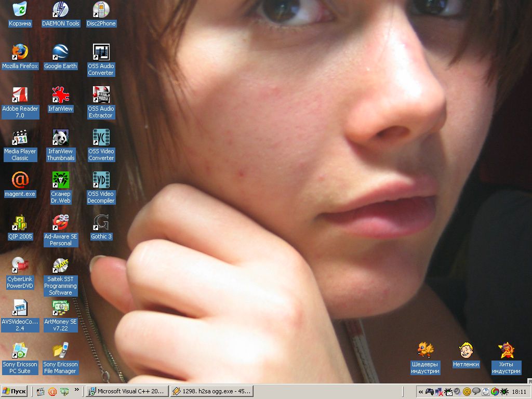532x399 pixels.
Task: Select Media Player Classic desktop icon
Action: click(x=20, y=138)
